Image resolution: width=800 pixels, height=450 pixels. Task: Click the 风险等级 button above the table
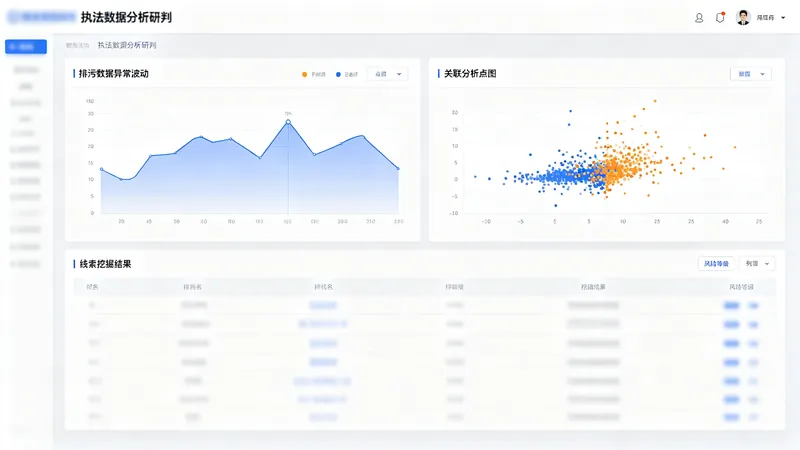pos(716,264)
